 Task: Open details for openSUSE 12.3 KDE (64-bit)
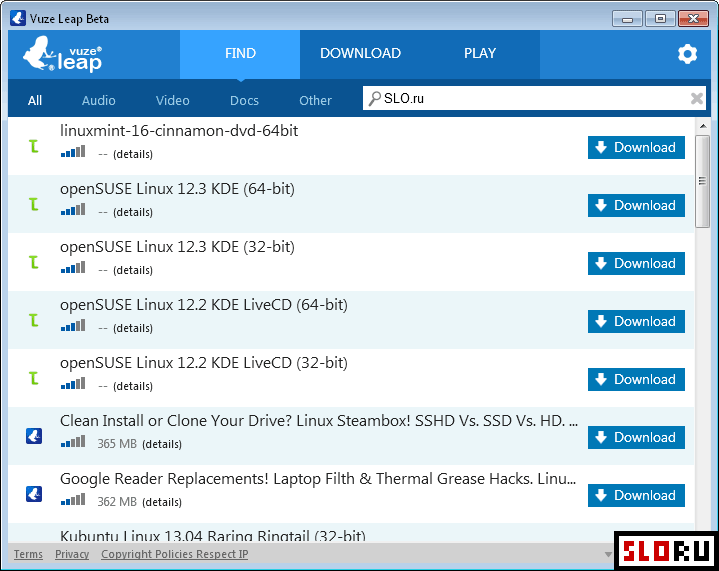pyautogui.click(x=133, y=212)
